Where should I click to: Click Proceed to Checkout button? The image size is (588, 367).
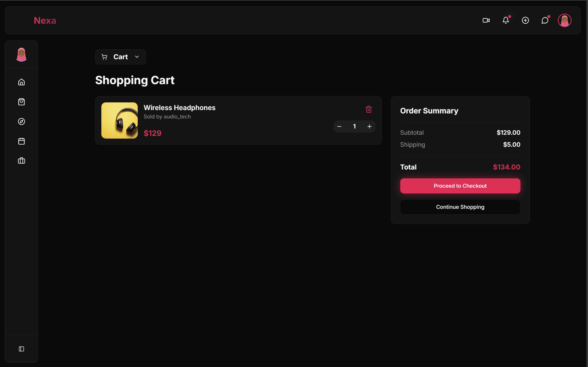click(x=460, y=186)
